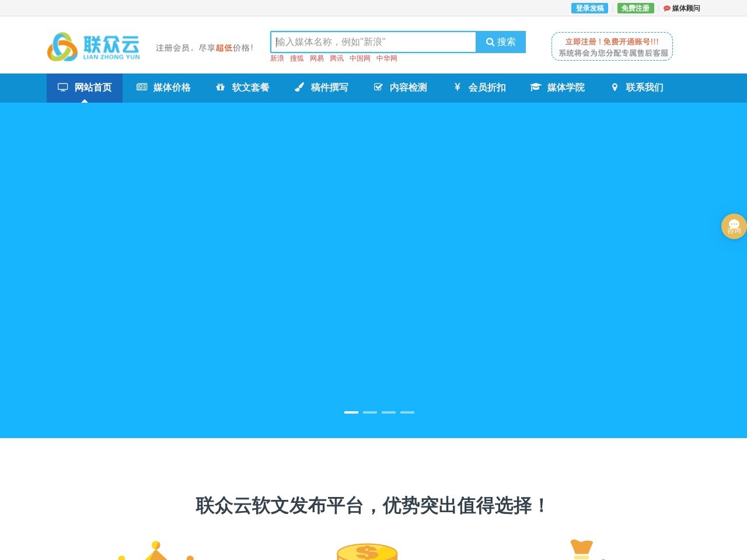Click the media name search input field
This screenshot has height=560, width=747.
(373, 41)
